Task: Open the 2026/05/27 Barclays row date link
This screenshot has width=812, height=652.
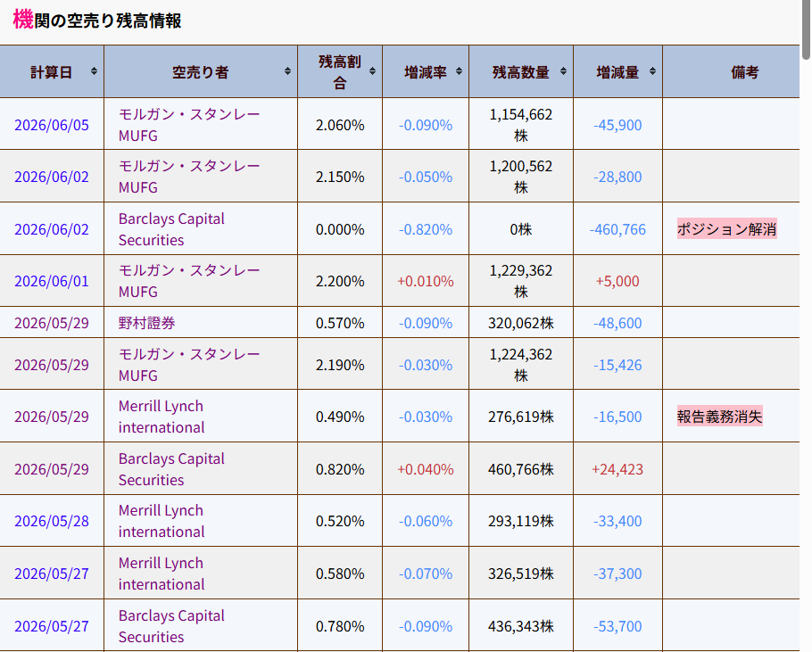Action: [52, 626]
